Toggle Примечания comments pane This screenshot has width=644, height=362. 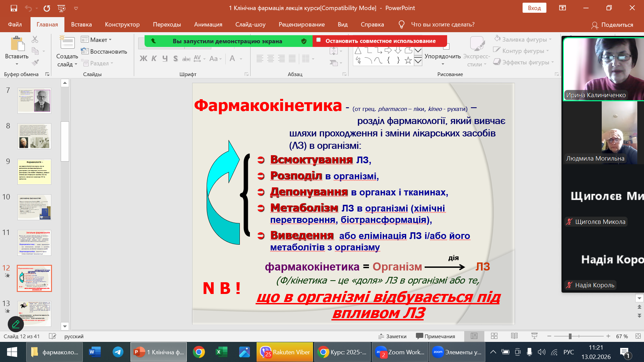(x=435, y=336)
